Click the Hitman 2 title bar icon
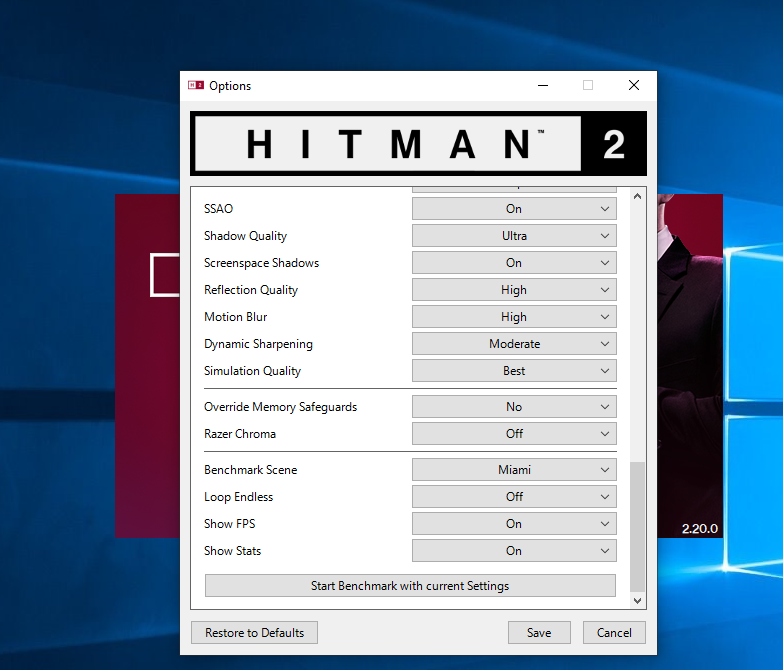Viewport: 783px width, 670px height. 196,85
